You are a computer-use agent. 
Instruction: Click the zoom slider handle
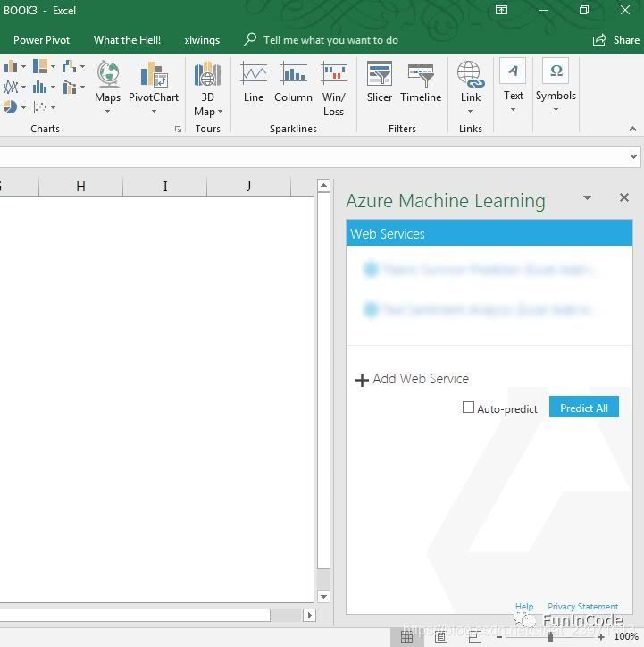click(x=550, y=637)
